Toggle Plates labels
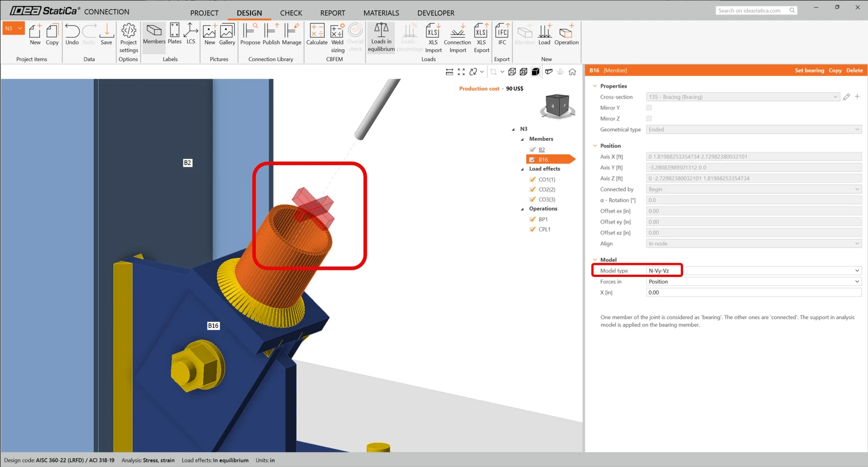 tap(175, 35)
